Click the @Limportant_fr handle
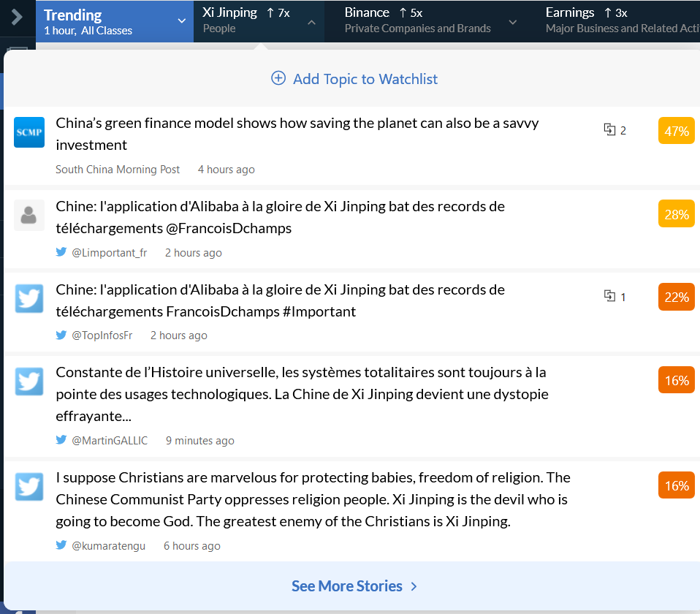This screenshot has height=614, width=700. click(110, 253)
